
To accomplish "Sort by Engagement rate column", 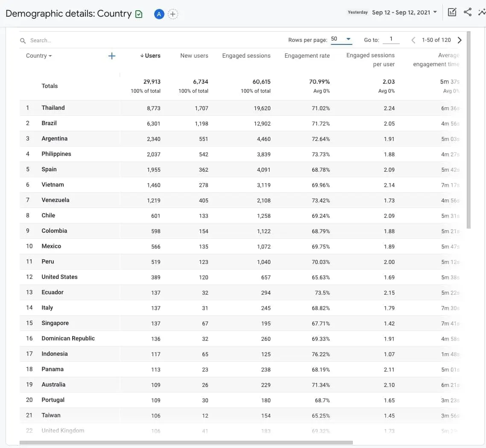I will (x=307, y=56).
